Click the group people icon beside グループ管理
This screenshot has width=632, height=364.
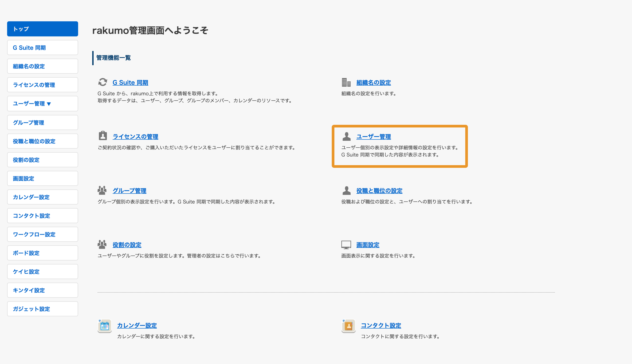[102, 190]
